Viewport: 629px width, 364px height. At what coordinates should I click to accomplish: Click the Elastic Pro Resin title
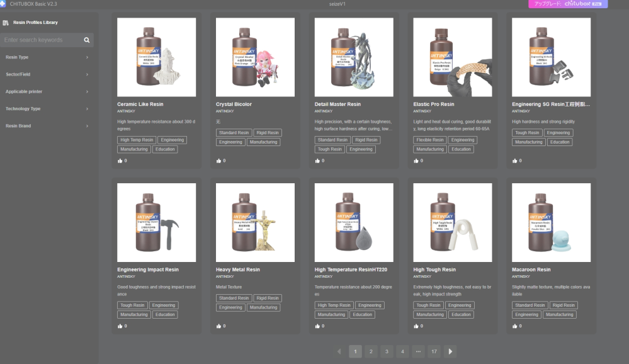434,105
